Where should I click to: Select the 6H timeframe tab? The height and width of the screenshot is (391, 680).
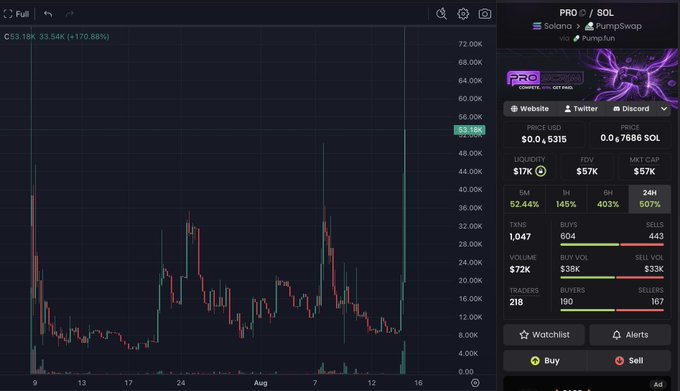[x=608, y=199]
